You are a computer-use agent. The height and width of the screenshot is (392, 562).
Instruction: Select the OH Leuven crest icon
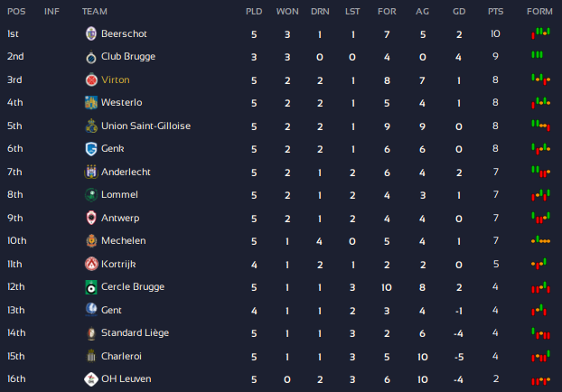91,379
